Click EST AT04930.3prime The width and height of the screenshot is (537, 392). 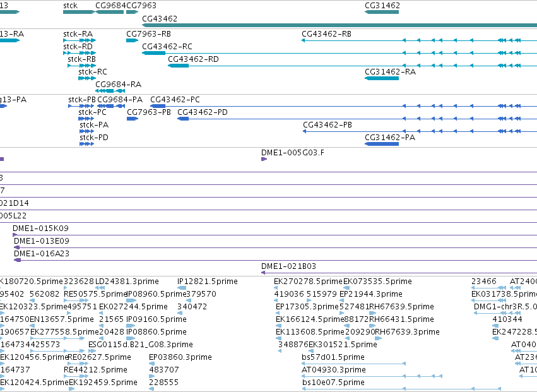[334, 370]
